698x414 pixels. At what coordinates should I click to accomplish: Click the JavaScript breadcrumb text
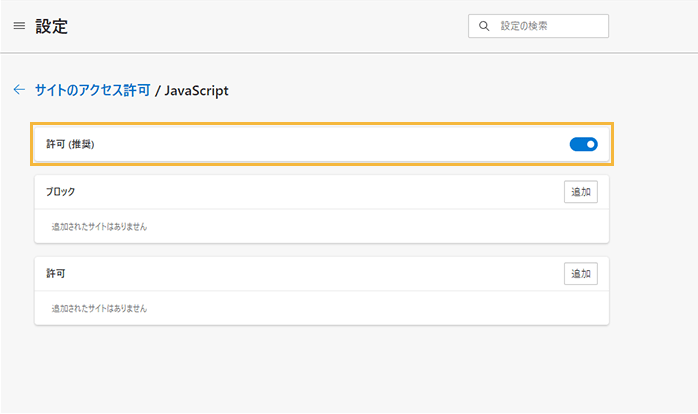196,90
